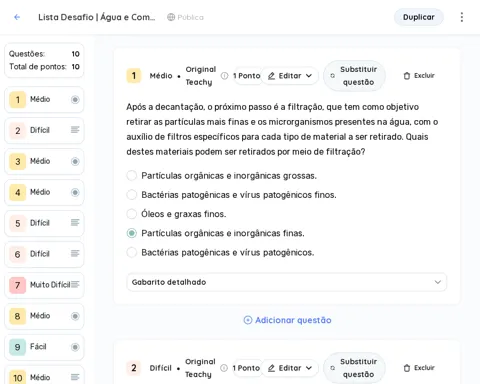This screenshot has width=480, height=384.
Task: Jump to question 4 Médio in sidebar
Action: pyautogui.click(x=44, y=192)
